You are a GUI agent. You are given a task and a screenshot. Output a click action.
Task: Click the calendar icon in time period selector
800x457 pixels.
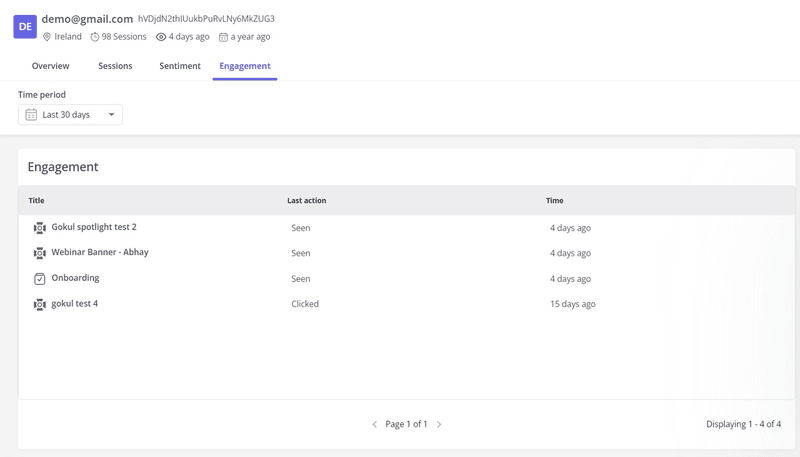tap(31, 115)
